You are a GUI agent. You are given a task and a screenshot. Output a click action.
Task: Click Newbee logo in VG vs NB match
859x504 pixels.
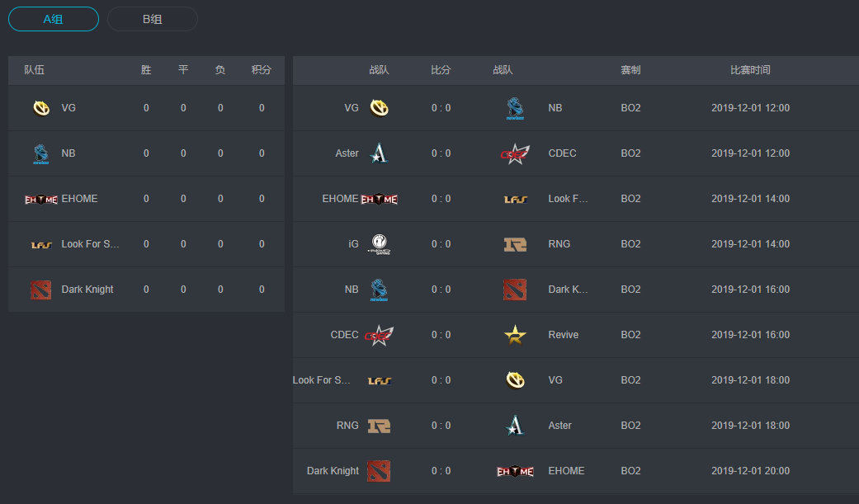515,108
